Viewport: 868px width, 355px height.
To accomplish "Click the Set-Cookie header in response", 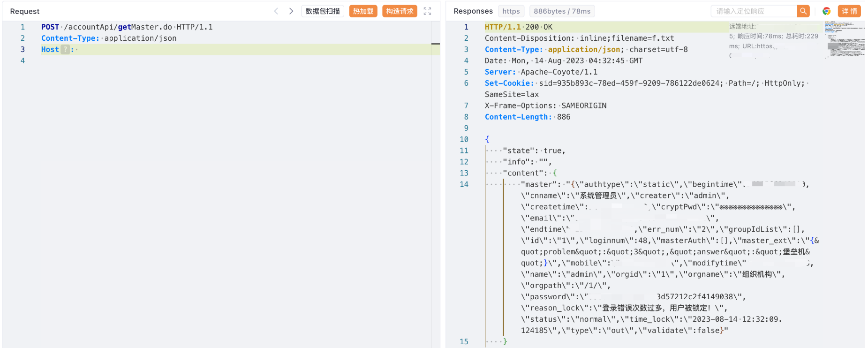I will coord(509,83).
